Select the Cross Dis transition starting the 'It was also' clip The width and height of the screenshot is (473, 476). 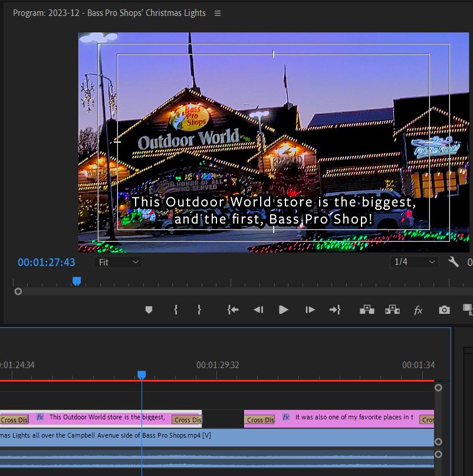click(x=260, y=420)
